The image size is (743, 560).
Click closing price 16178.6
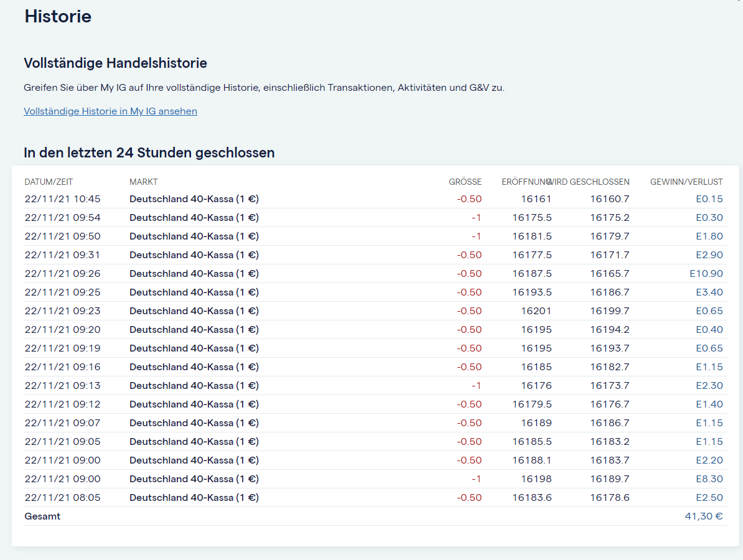coord(610,498)
